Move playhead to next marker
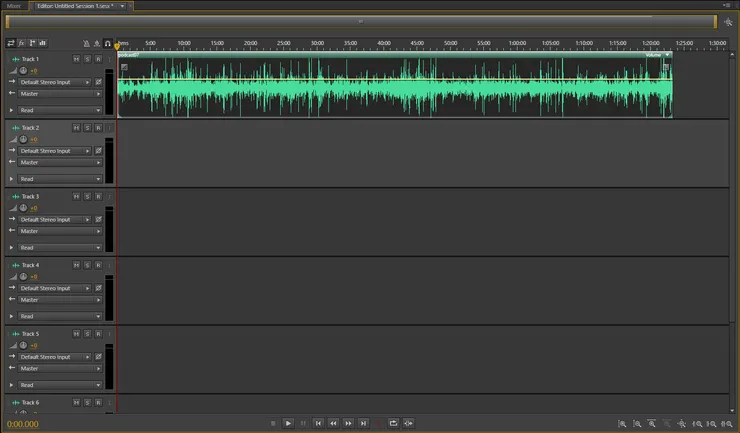 click(363, 424)
